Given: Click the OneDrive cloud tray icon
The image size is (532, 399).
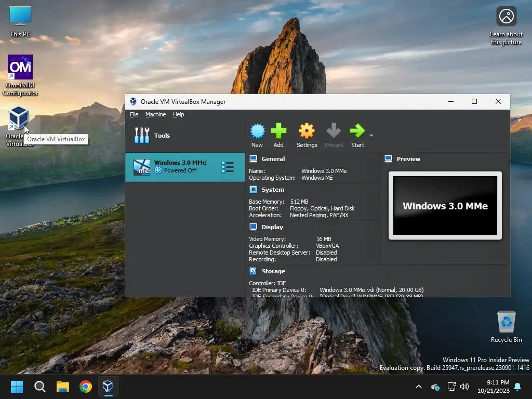Looking at the screenshot, I should 435,387.
